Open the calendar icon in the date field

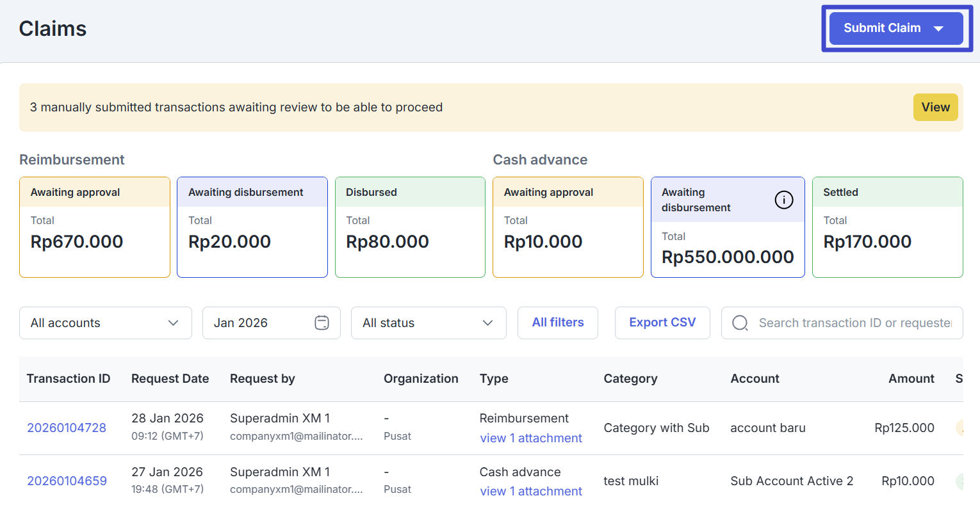[322, 323]
